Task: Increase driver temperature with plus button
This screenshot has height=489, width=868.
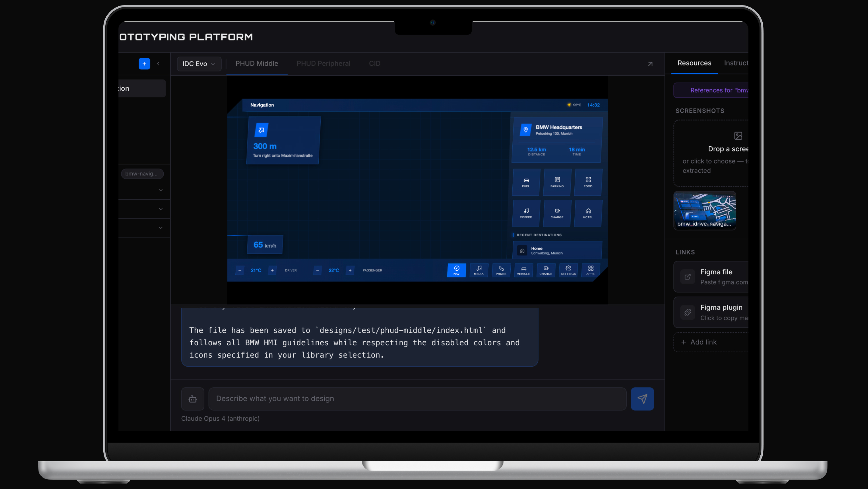Action: pyautogui.click(x=272, y=270)
